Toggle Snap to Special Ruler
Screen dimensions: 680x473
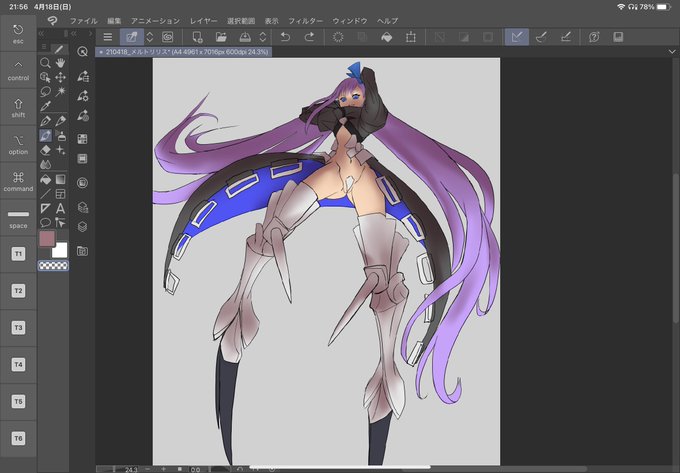541,37
